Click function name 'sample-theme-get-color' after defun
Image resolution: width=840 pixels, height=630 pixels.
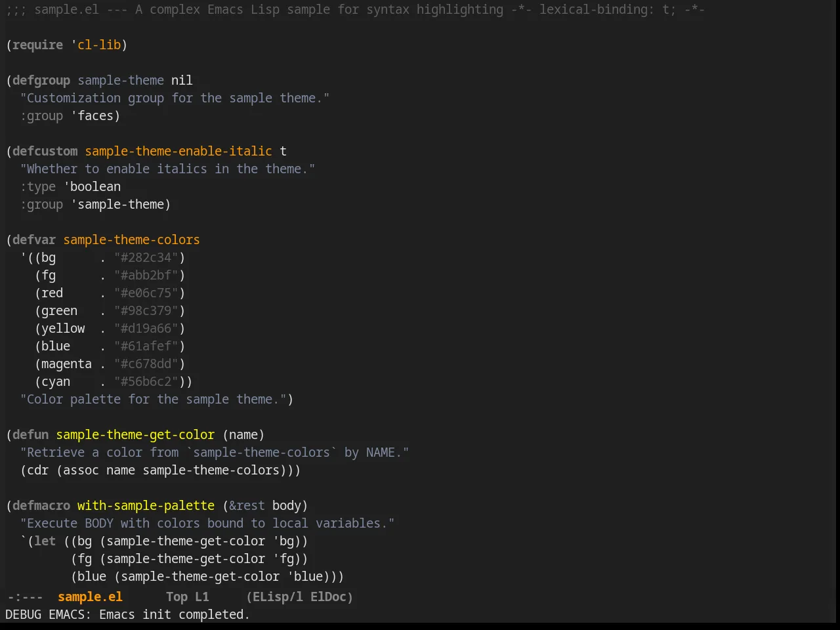(x=135, y=434)
